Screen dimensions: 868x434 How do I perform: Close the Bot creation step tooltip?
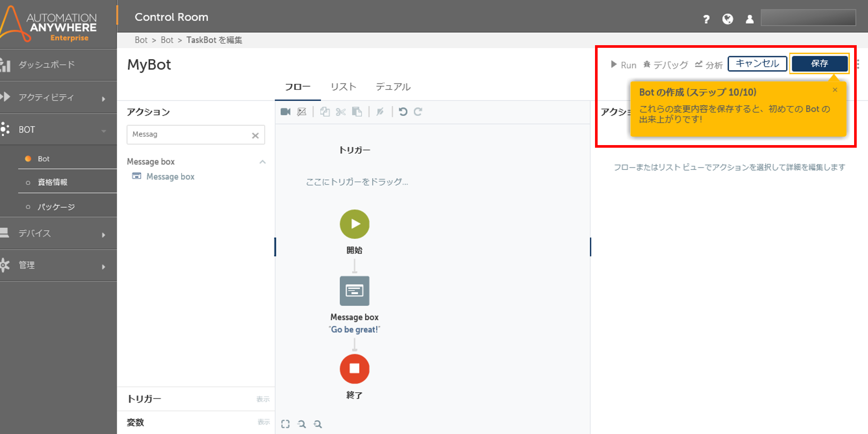[x=835, y=90]
